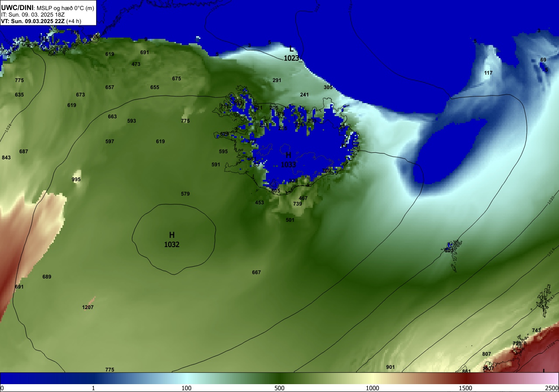Select the 729 height label
The image size is (559, 392).
517,344
